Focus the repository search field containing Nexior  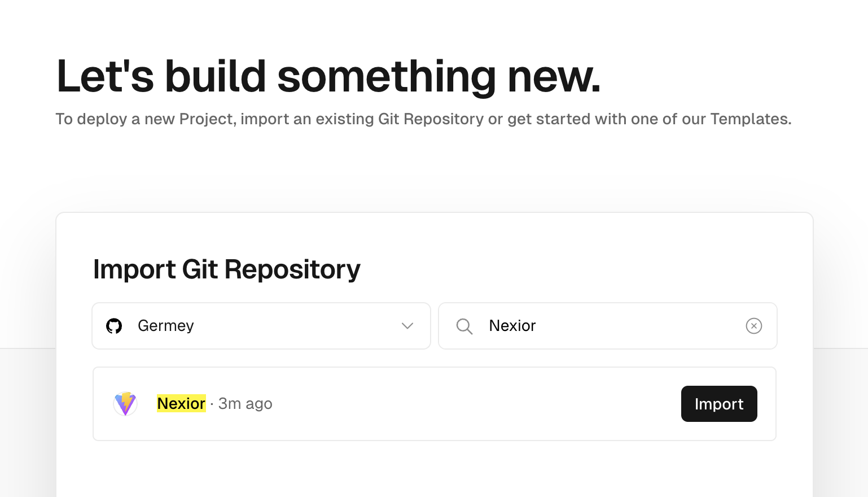pyautogui.click(x=608, y=326)
